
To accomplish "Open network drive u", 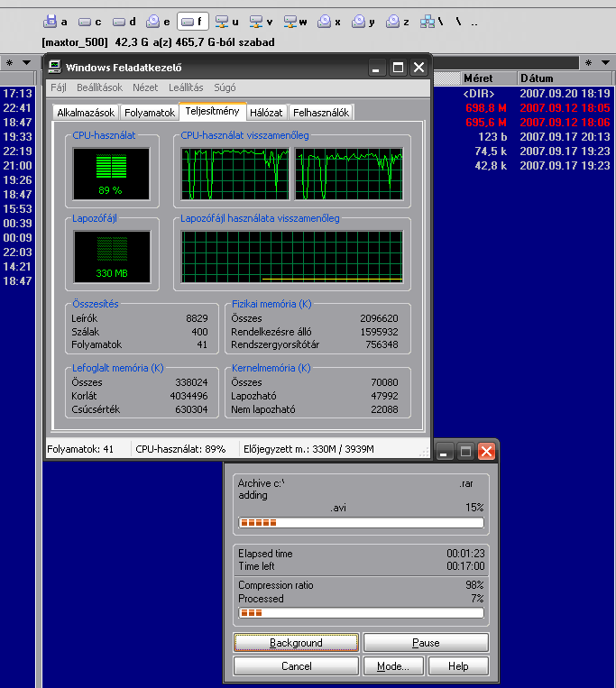I will click(227, 21).
